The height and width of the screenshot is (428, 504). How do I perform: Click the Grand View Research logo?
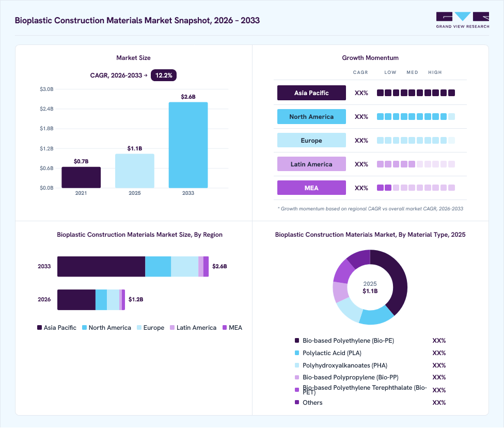(x=463, y=20)
